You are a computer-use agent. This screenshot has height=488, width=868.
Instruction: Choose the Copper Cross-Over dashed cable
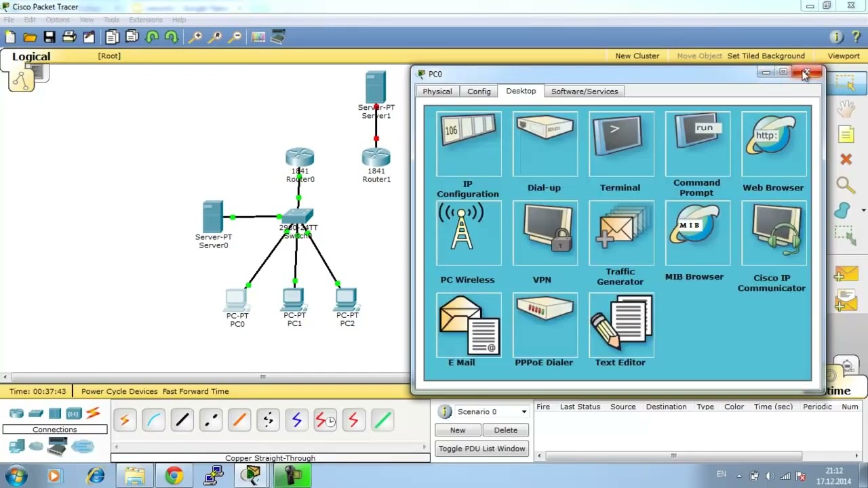[210, 420]
